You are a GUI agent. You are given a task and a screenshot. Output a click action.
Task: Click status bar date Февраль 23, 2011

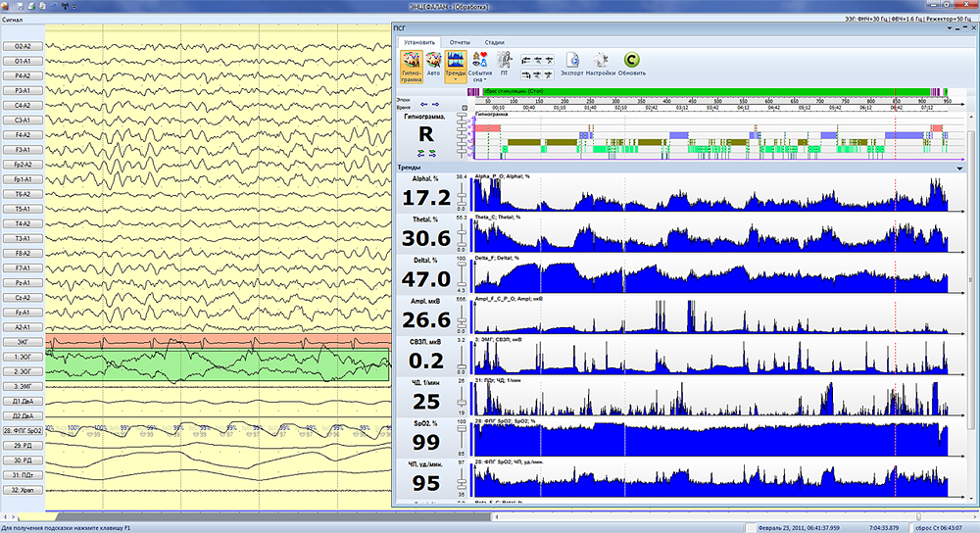799,528
